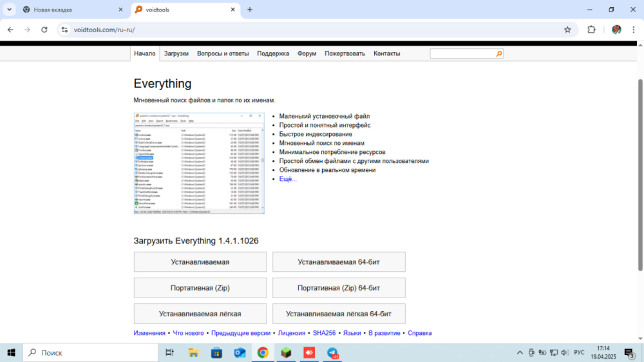Switch to Chrome in the taskbar
This screenshot has width=644, height=362.
pyautogui.click(x=263, y=352)
